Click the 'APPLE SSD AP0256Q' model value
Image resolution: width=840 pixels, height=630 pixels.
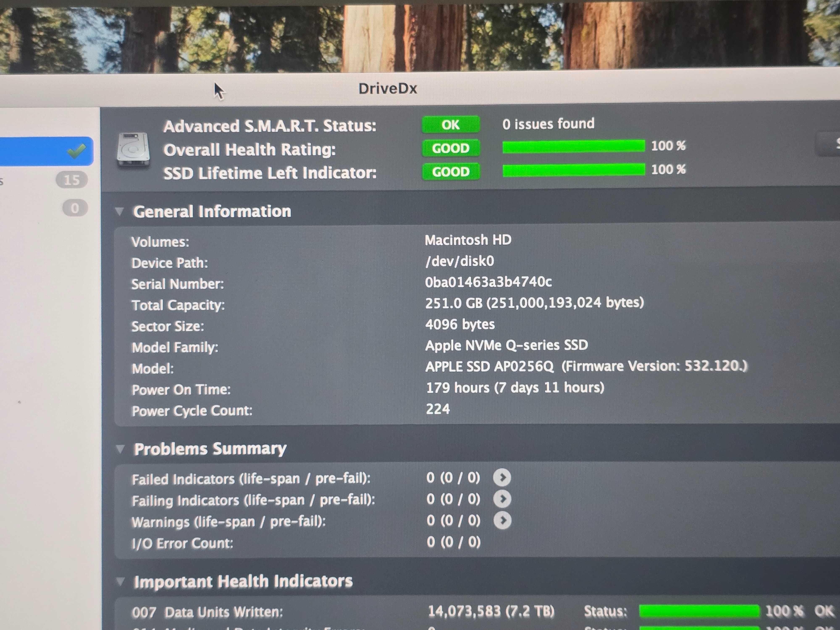coord(489,366)
